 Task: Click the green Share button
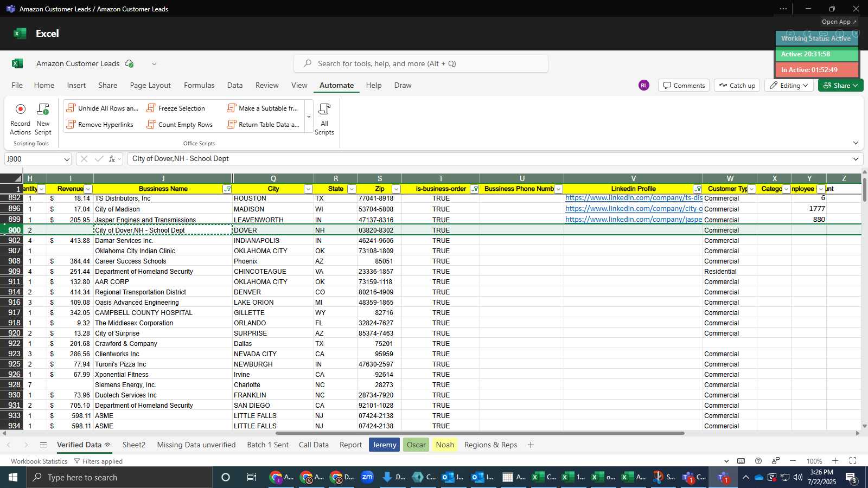point(840,86)
